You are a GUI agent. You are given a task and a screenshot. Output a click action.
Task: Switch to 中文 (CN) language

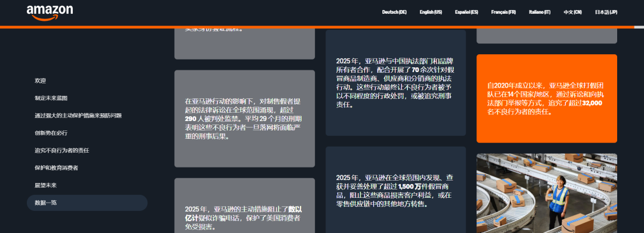pos(572,13)
